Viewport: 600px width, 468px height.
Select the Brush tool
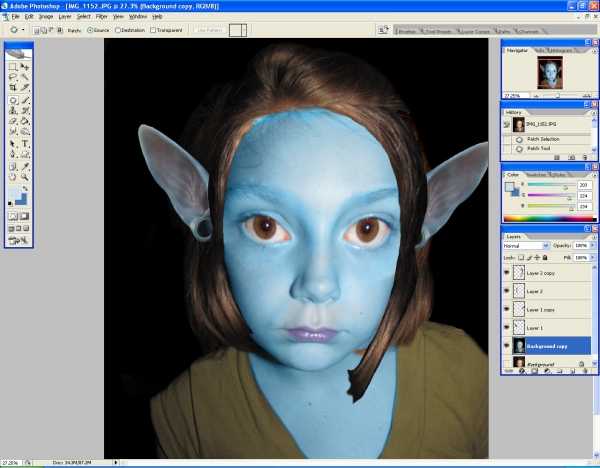coord(25,100)
